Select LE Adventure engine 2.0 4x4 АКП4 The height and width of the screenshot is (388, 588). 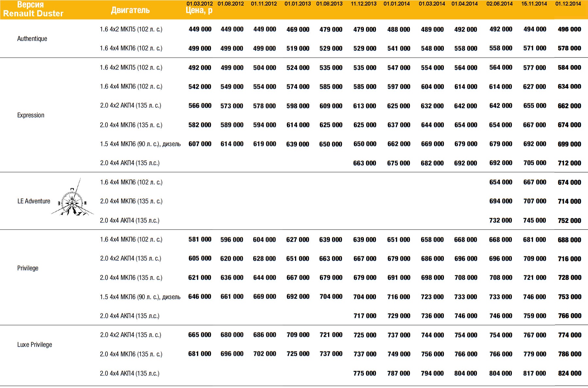pyautogui.click(x=130, y=220)
